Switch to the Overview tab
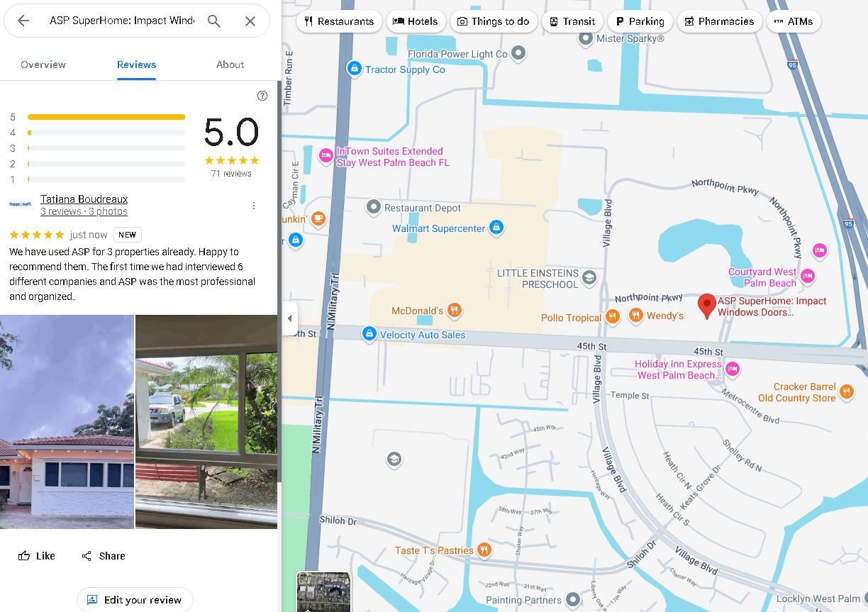Viewport: 868px width, 612px height. tap(43, 65)
